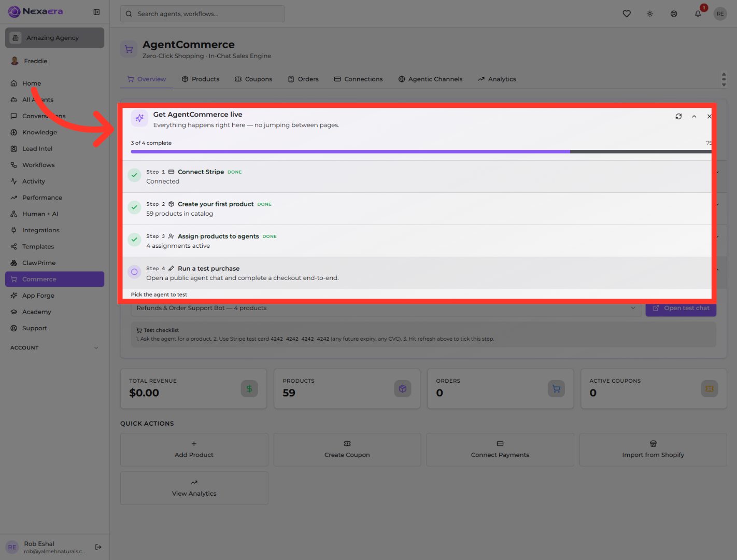Click the AgentCommerce cart icon
Image resolution: width=737 pixels, height=560 pixels.
coord(129,49)
